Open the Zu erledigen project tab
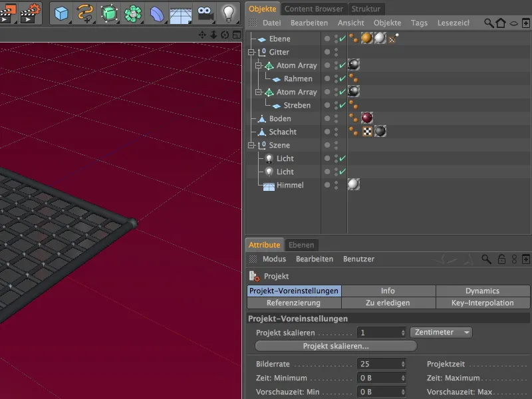This screenshot has width=532, height=399. [388, 303]
